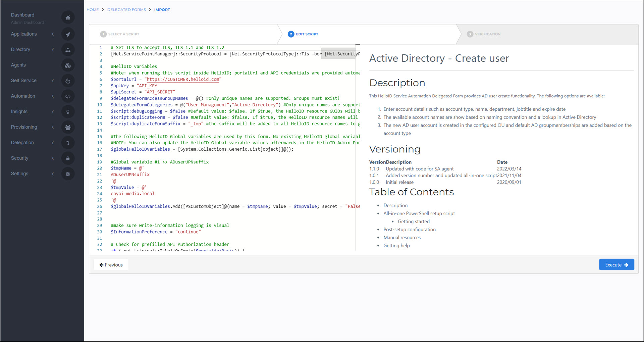Click the Applications rocket icon
The height and width of the screenshot is (342, 644).
68,34
